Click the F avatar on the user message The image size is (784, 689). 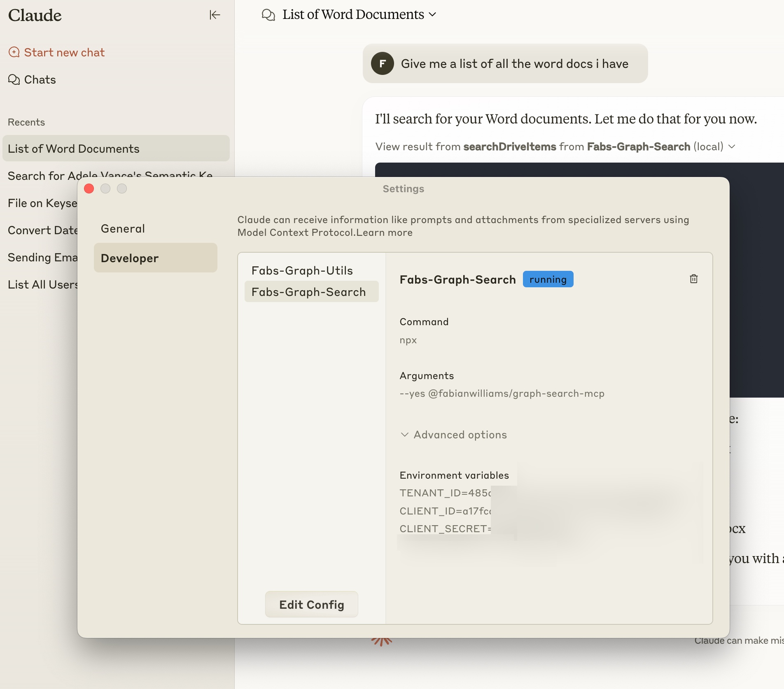(383, 64)
